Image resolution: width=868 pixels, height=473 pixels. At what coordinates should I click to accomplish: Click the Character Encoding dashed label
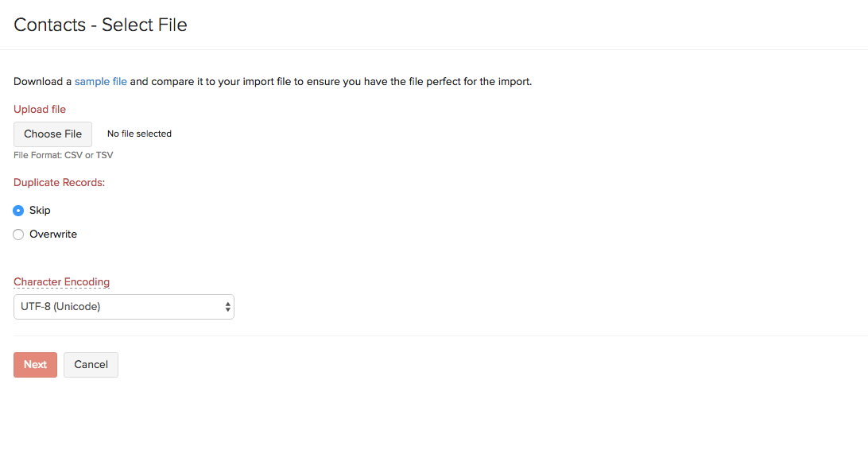pyautogui.click(x=61, y=282)
